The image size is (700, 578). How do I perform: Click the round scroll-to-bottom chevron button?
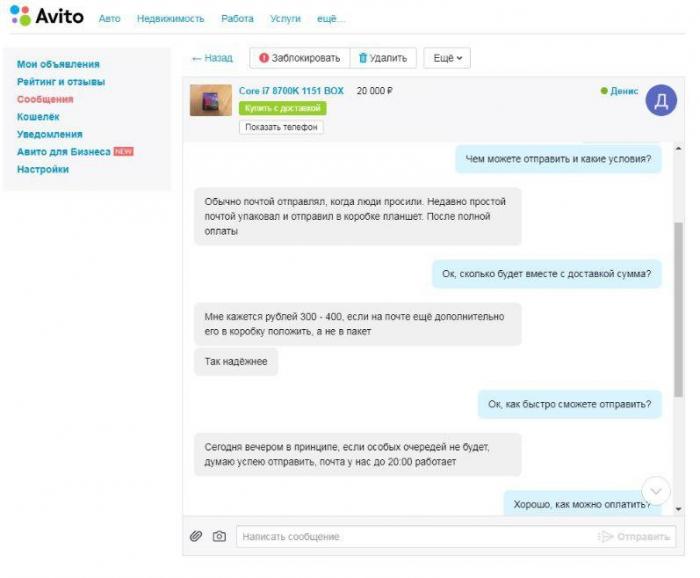(x=656, y=491)
